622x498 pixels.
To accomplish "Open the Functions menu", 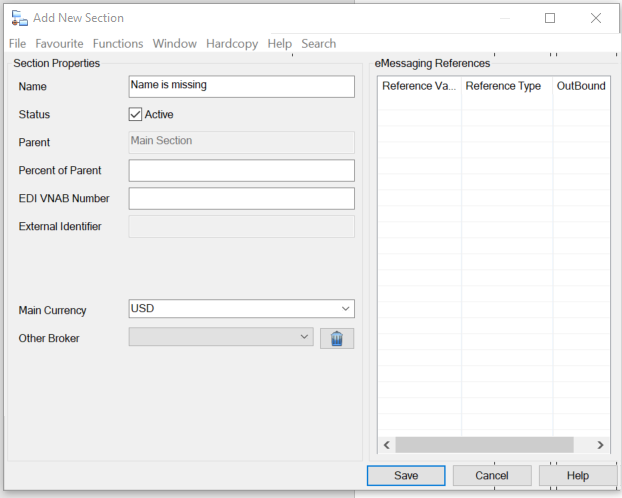I will coord(118,44).
